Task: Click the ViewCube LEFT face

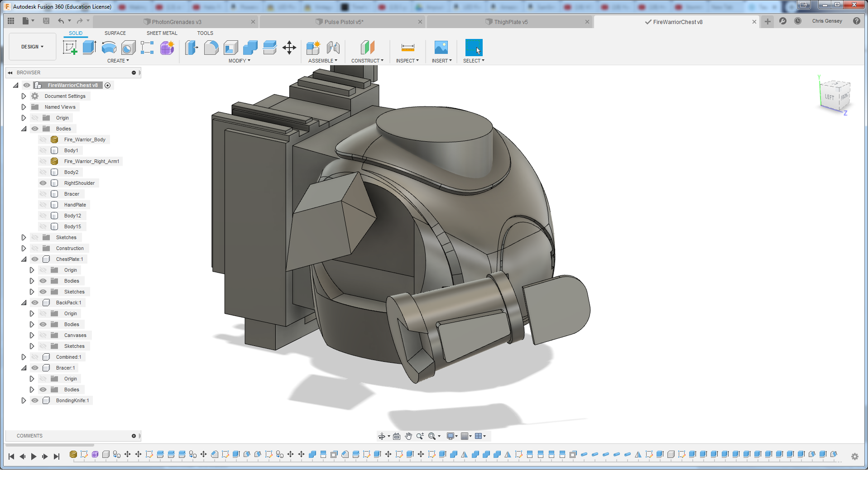Action: click(x=829, y=97)
